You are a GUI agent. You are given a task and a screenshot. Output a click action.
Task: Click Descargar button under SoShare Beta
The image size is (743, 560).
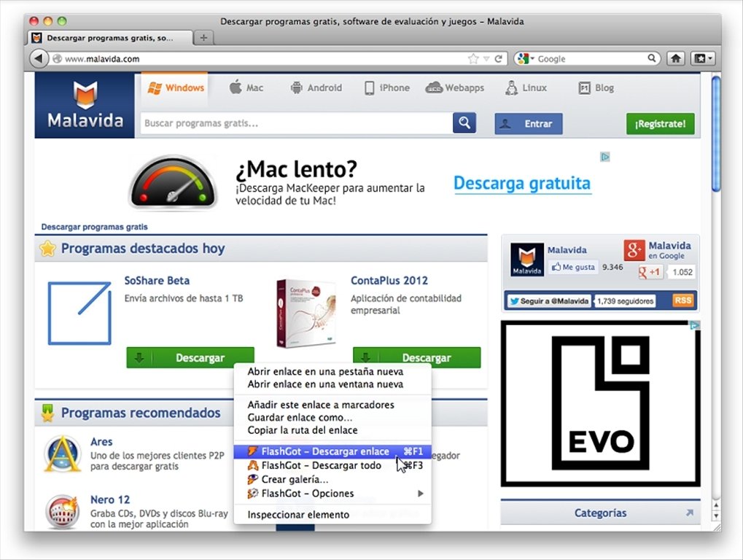pos(190,357)
